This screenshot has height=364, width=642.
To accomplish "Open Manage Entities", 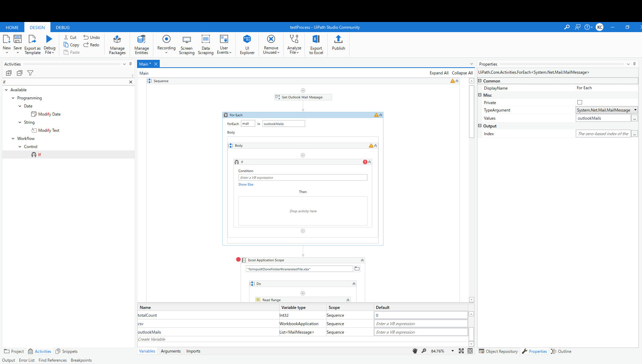I will [141, 44].
